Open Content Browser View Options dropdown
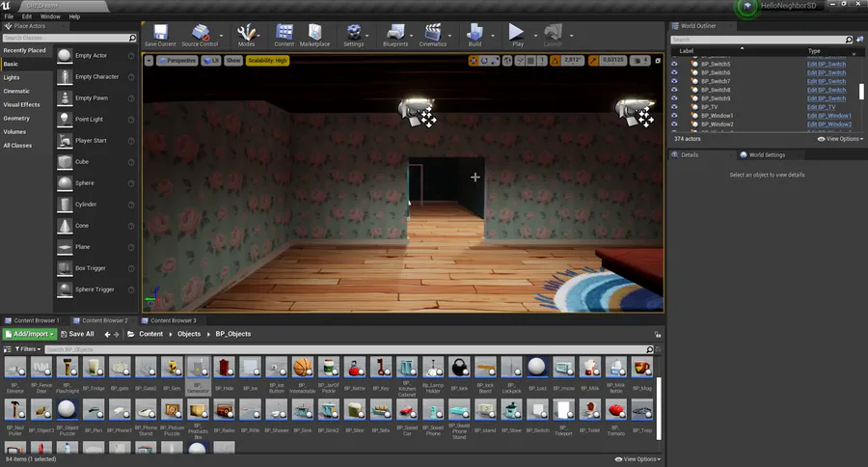 point(637,459)
